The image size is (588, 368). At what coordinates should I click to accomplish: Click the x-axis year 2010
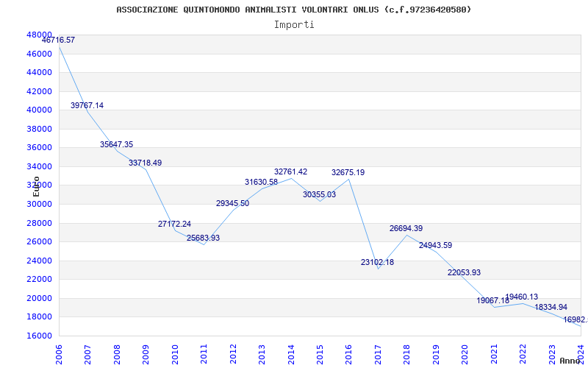pos(175,355)
